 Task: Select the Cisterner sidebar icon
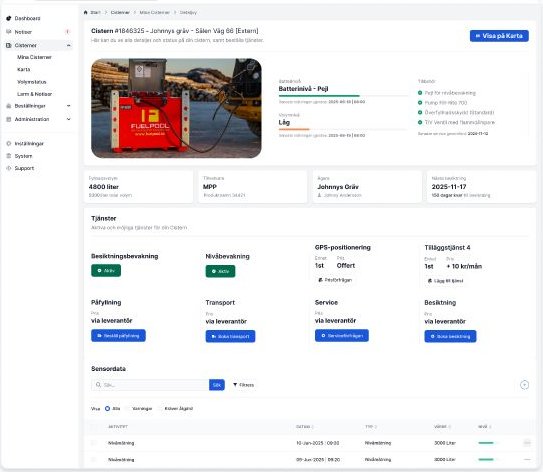(9, 45)
